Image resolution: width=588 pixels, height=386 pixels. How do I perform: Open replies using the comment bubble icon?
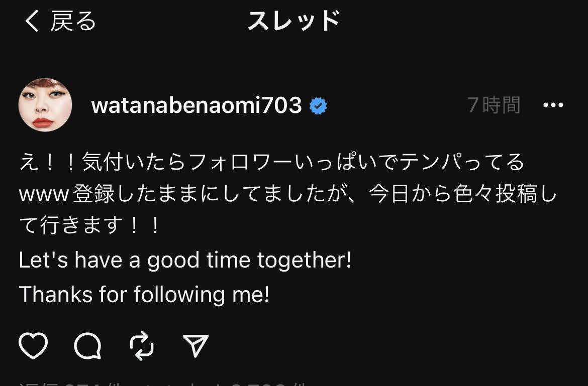[x=88, y=345]
